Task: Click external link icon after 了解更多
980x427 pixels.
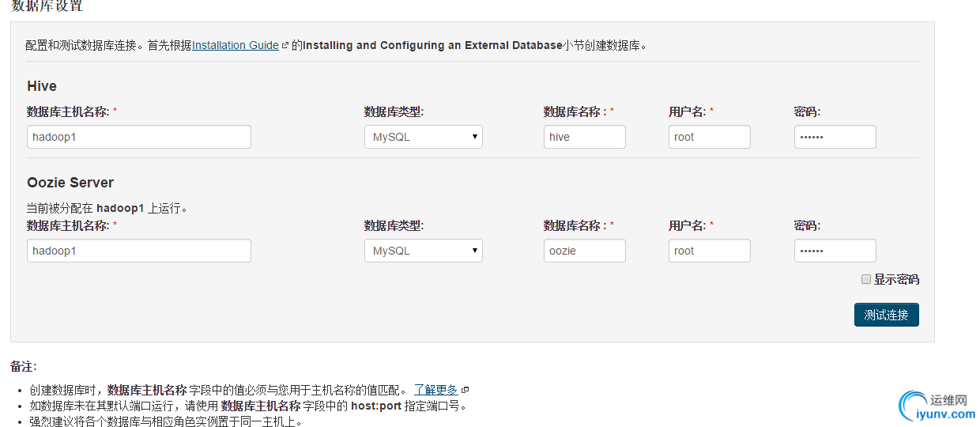Action: pos(465,390)
